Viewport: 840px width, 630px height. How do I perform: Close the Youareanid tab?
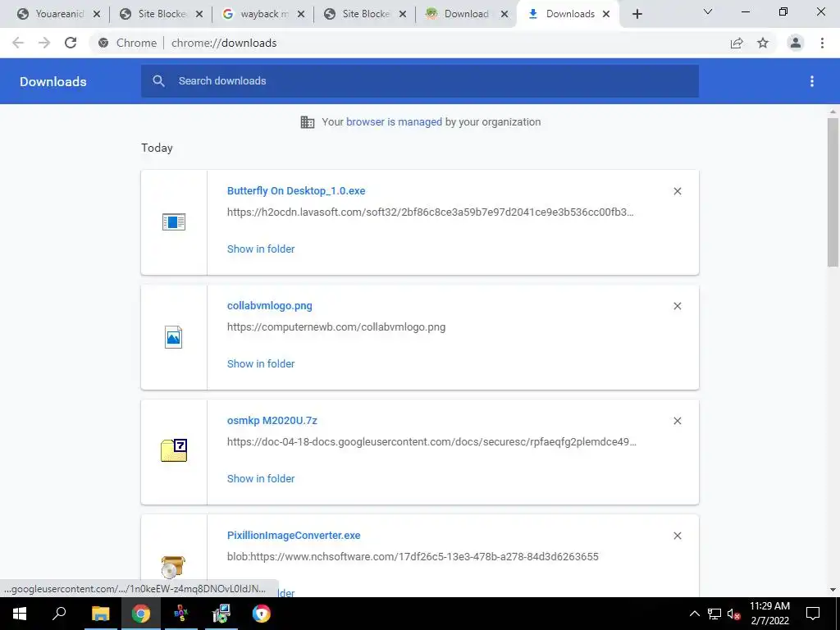97,15
